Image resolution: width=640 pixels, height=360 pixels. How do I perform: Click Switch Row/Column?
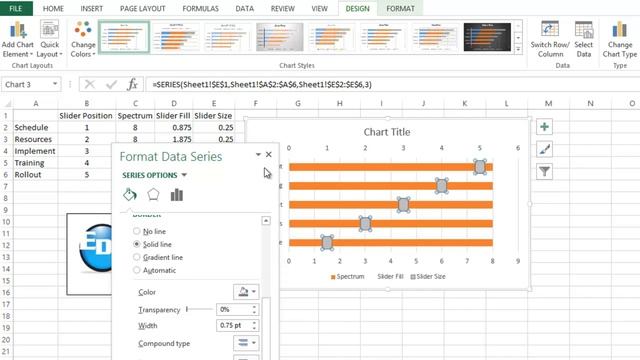tap(550, 40)
